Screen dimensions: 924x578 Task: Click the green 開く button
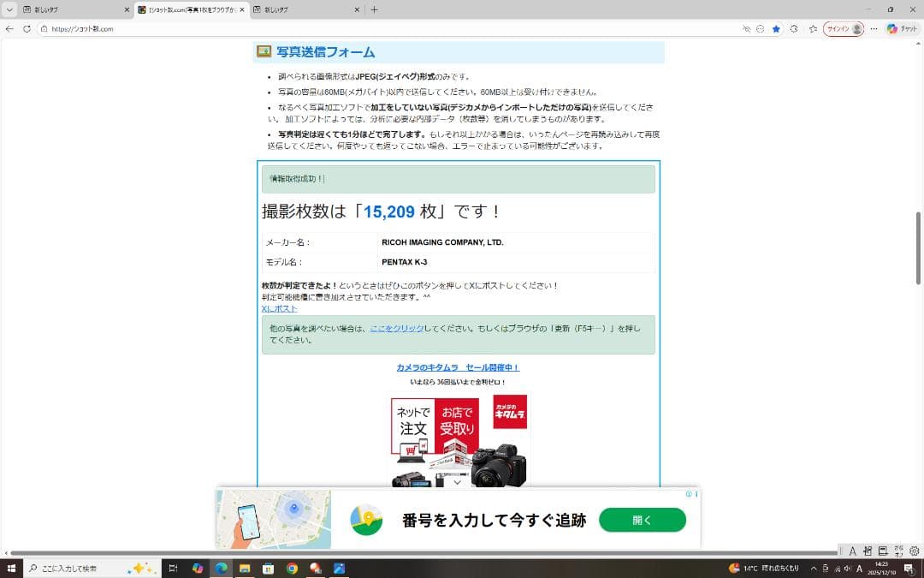tap(642, 520)
